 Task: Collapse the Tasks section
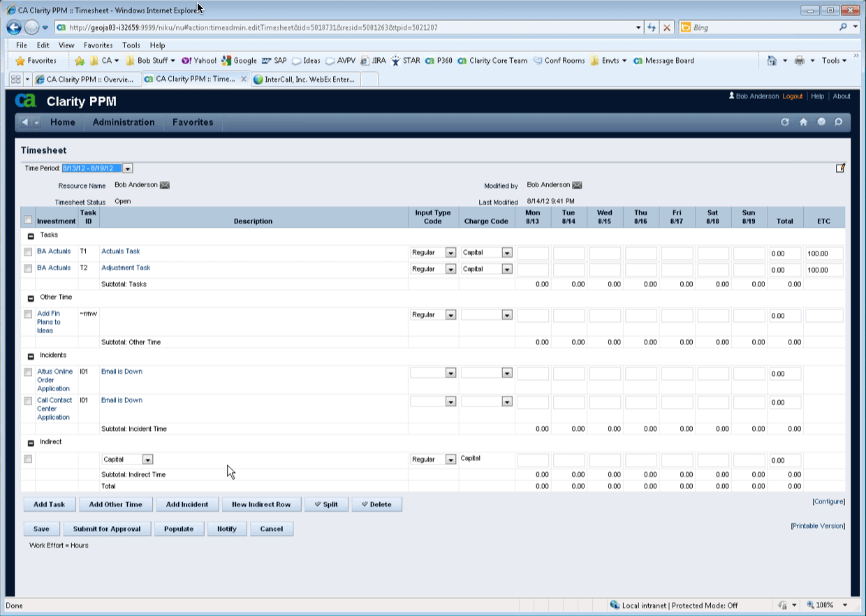[30, 236]
